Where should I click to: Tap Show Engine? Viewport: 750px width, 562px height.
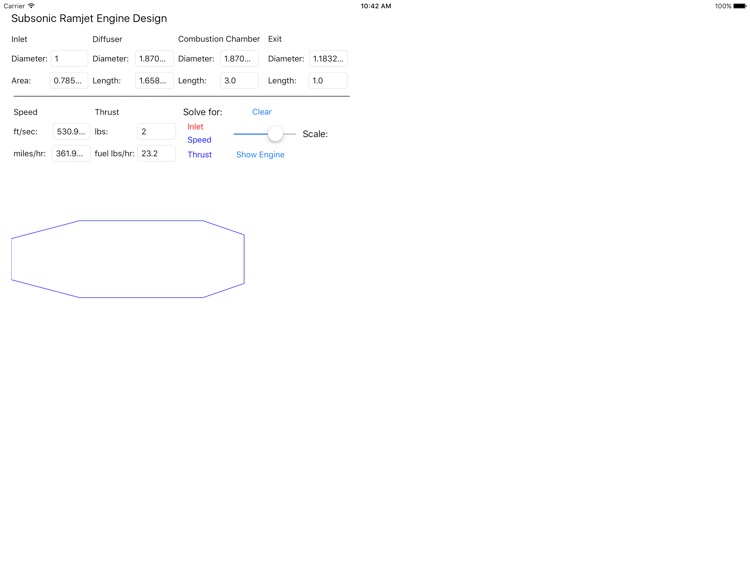(x=260, y=154)
